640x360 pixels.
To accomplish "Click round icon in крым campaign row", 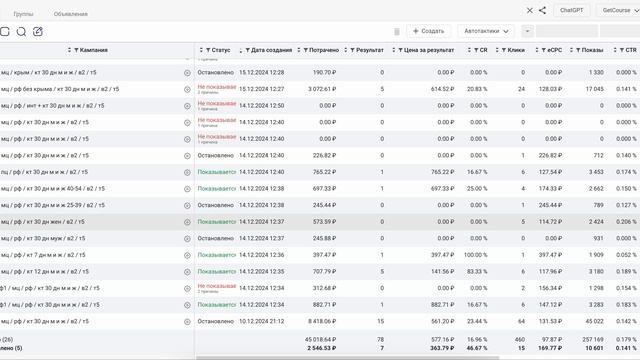I will (187, 73).
